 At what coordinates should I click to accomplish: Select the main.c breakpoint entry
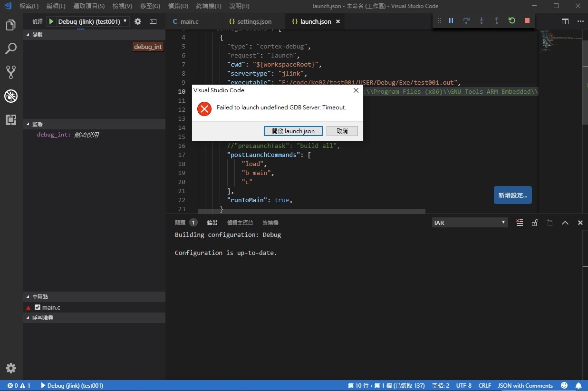pos(94,308)
